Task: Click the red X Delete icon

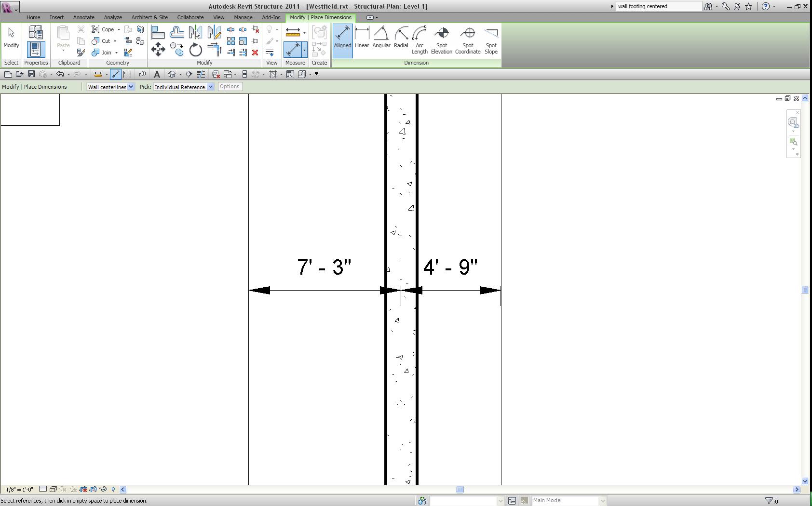Action: pos(255,53)
